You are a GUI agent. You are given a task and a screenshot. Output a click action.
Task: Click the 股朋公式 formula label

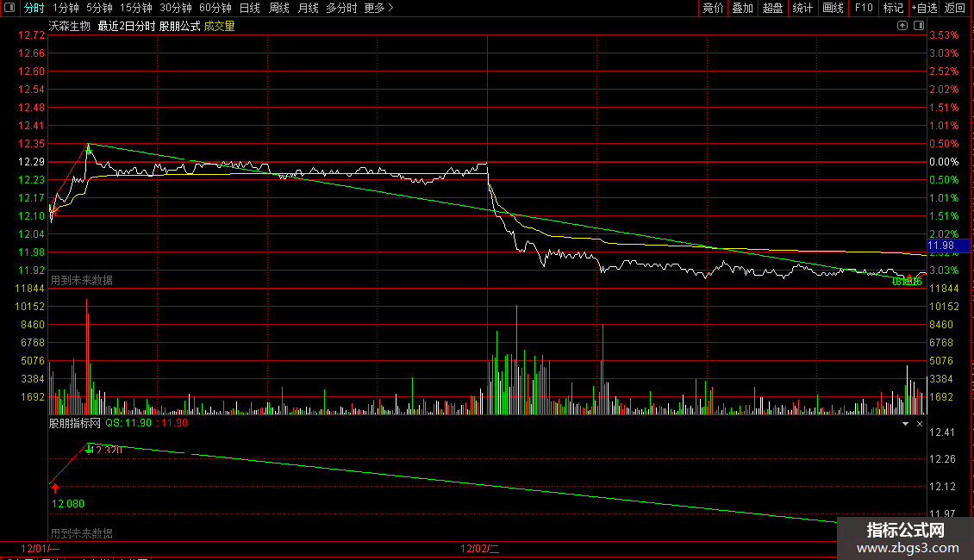coord(179,26)
